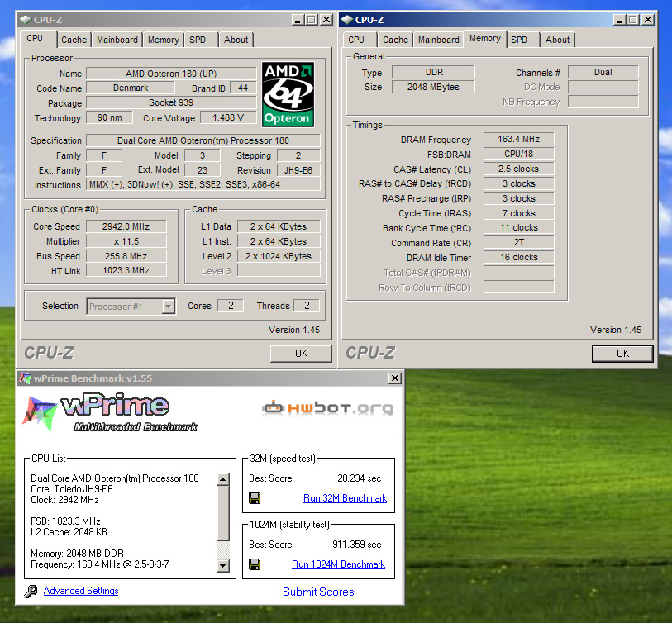
Task: Click the Cores count field
Action: tap(231, 306)
